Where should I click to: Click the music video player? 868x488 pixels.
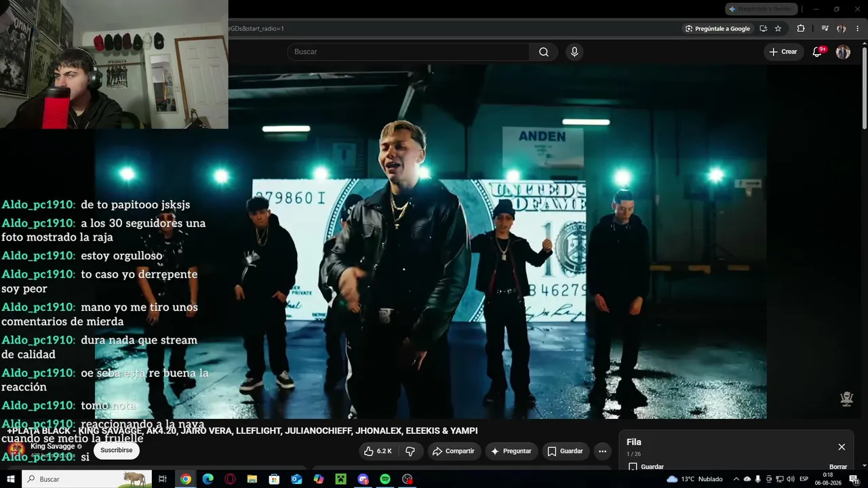tap(431, 242)
